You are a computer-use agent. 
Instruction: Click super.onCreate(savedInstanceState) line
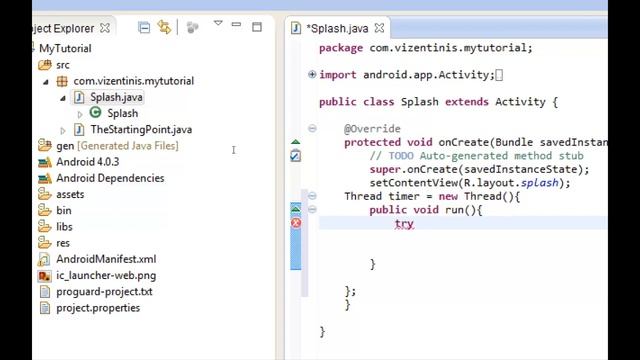click(x=480, y=169)
